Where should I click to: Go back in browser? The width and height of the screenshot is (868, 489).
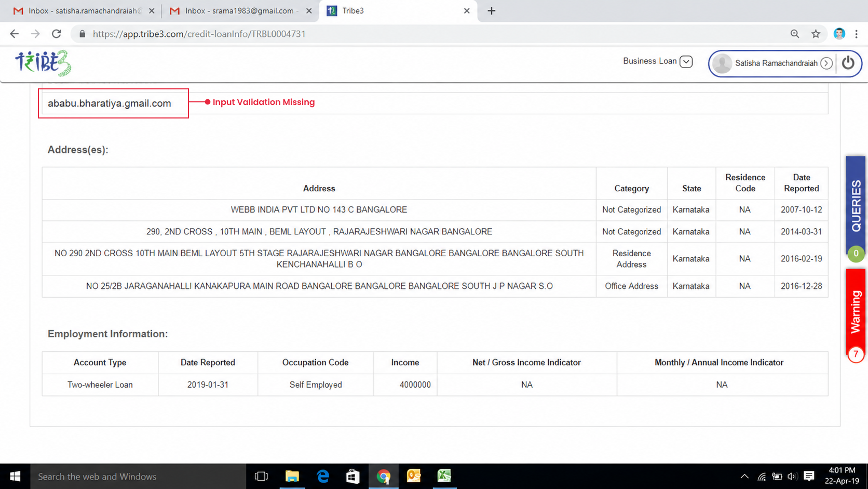14,34
